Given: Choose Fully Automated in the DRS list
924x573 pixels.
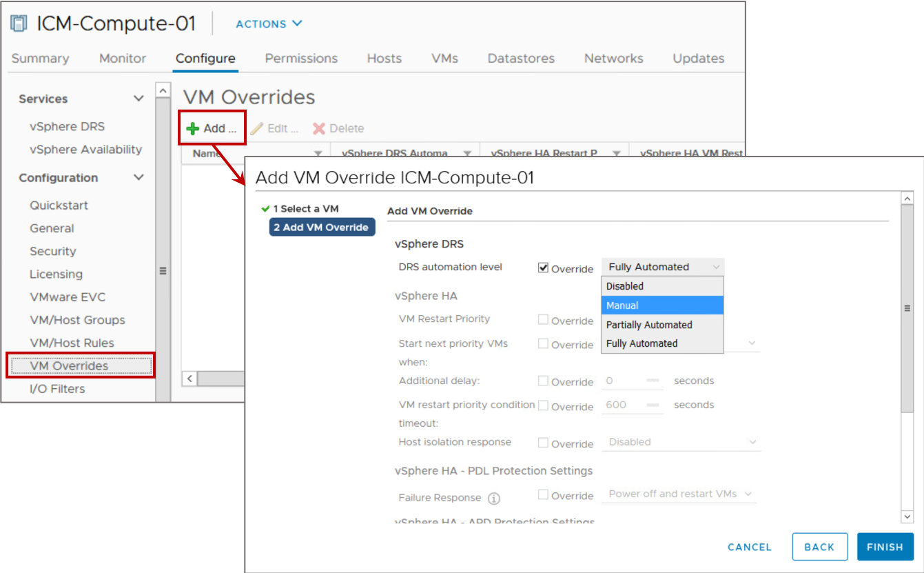Looking at the screenshot, I should [663, 343].
